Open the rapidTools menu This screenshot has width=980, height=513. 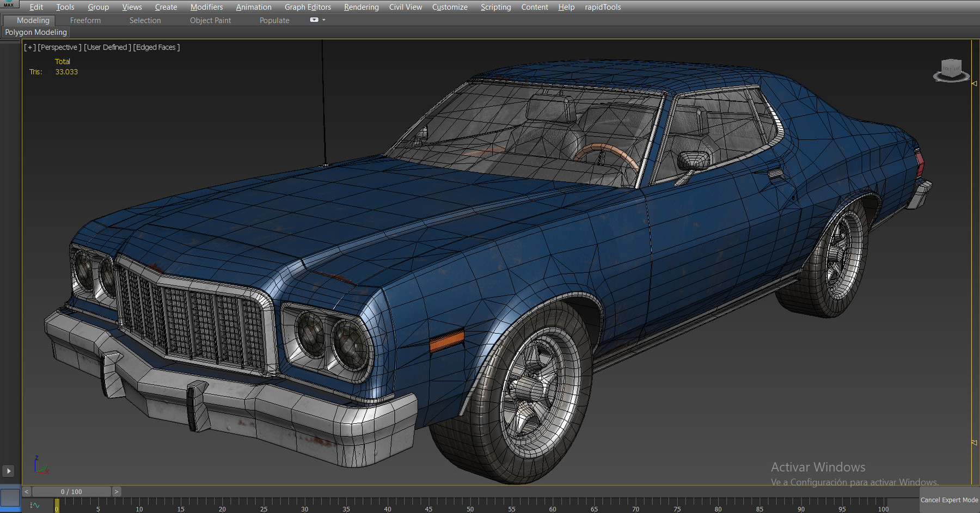602,7
